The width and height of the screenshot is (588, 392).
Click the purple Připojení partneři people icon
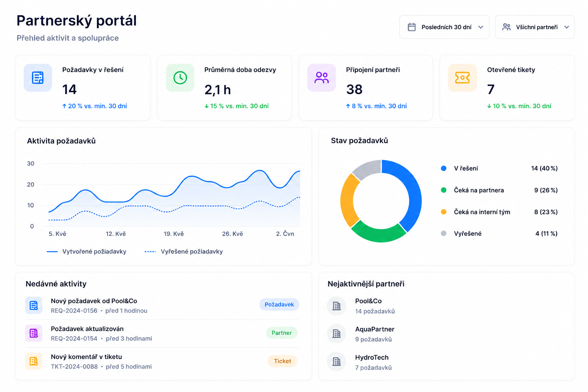click(x=322, y=78)
